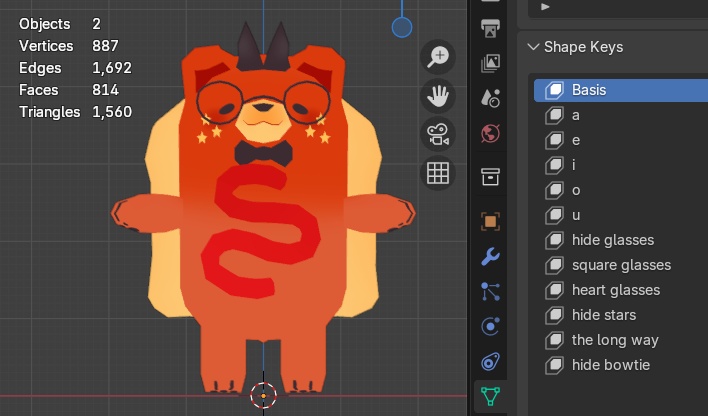Screen dimensions: 708x416
Task: Click the Objects 2 statistic
Action: point(60,23)
